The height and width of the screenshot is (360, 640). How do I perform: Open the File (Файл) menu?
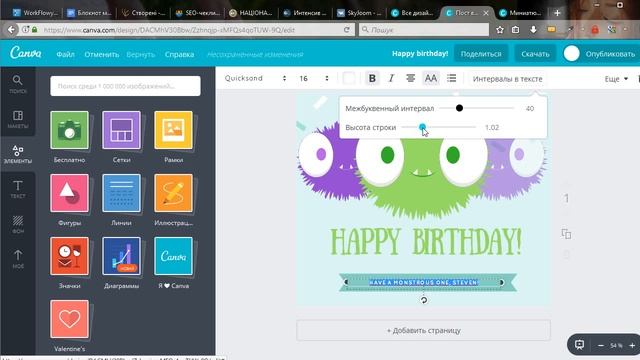coord(65,54)
